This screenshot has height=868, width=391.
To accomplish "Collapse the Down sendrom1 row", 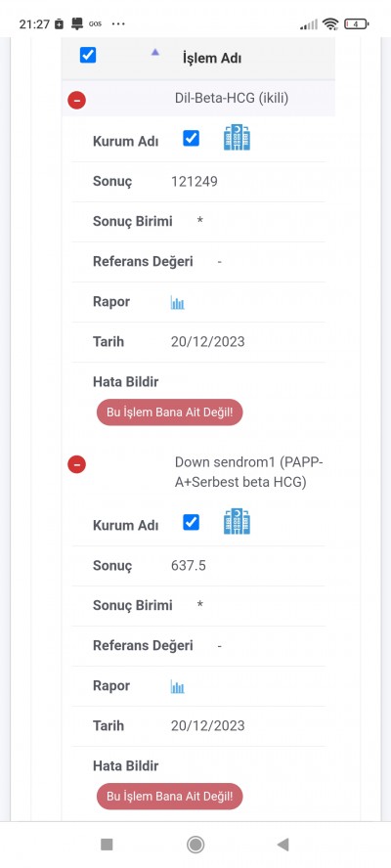I will coord(76,464).
